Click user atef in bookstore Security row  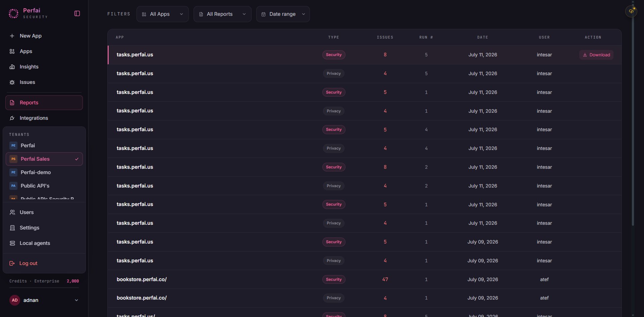(544, 279)
